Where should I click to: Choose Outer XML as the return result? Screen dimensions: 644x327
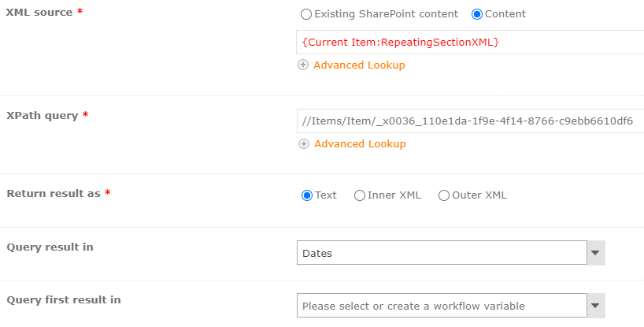coord(444,195)
